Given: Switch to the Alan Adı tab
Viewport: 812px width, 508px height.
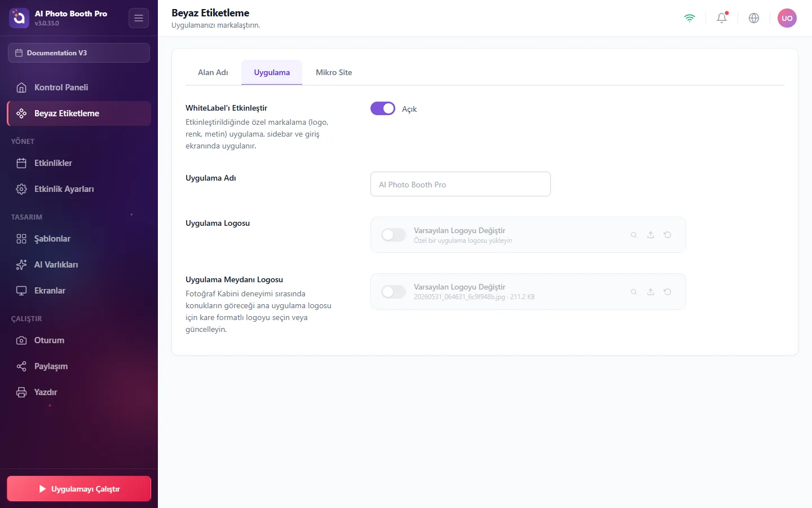Looking at the screenshot, I should tap(213, 72).
